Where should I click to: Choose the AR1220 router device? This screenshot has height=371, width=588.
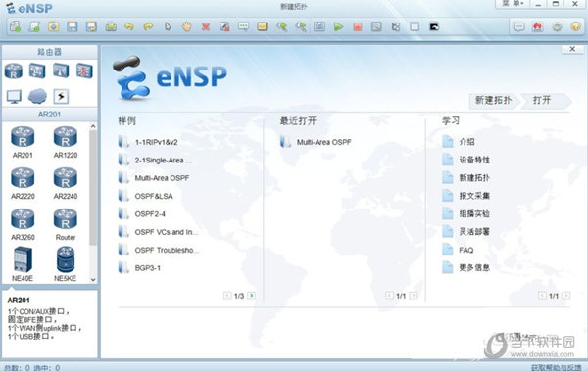(66, 142)
